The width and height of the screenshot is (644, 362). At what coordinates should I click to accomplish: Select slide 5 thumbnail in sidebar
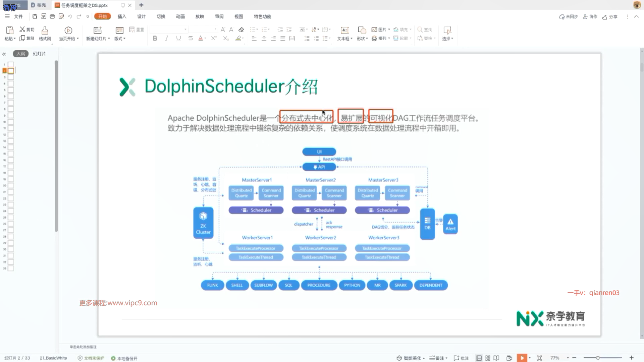coord(11,90)
